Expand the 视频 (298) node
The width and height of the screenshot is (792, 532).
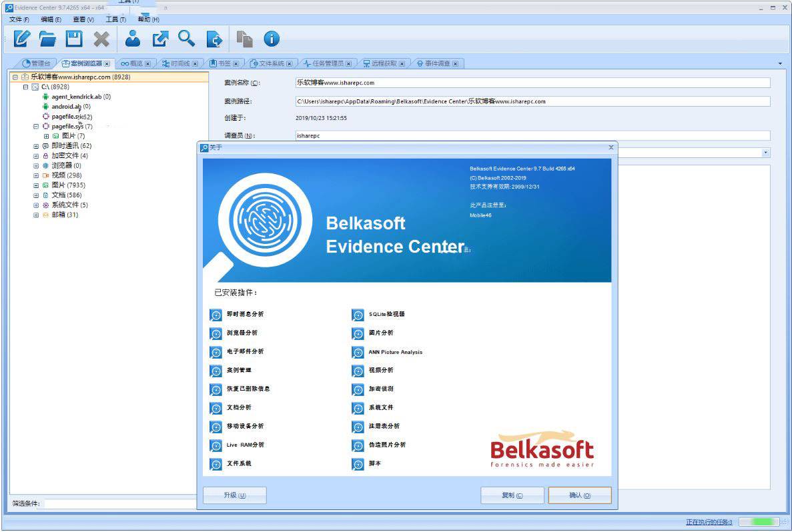click(36, 175)
